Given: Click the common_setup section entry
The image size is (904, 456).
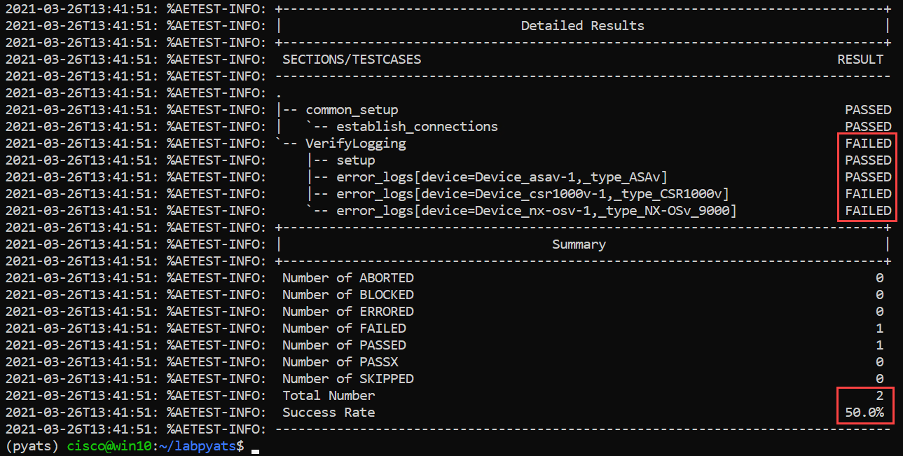Looking at the screenshot, I should click(352, 110).
